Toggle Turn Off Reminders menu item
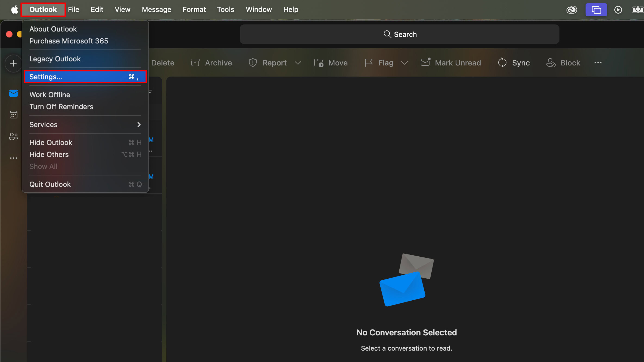 [61, 107]
